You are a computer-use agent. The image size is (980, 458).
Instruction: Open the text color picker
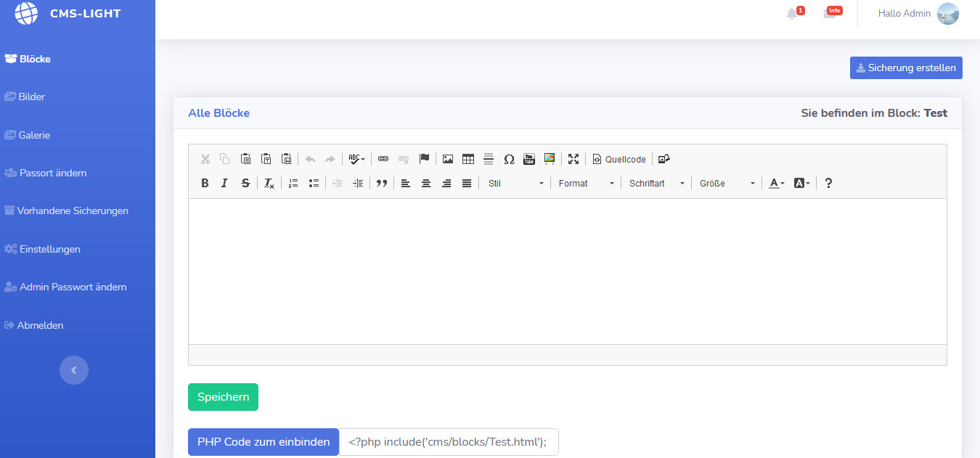tap(776, 183)
